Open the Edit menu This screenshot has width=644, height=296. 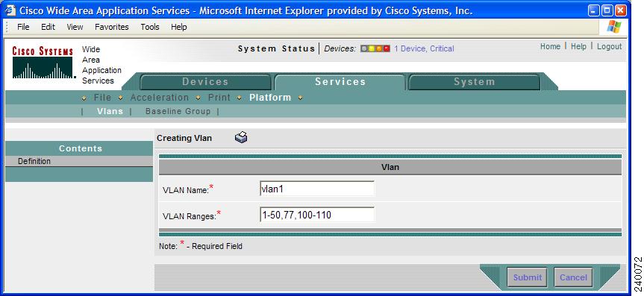[48, 27]
